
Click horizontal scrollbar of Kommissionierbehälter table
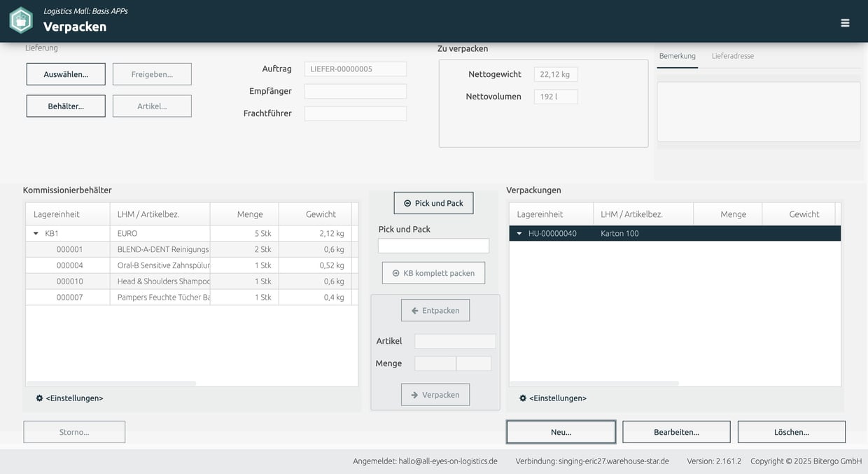point(111,384)
